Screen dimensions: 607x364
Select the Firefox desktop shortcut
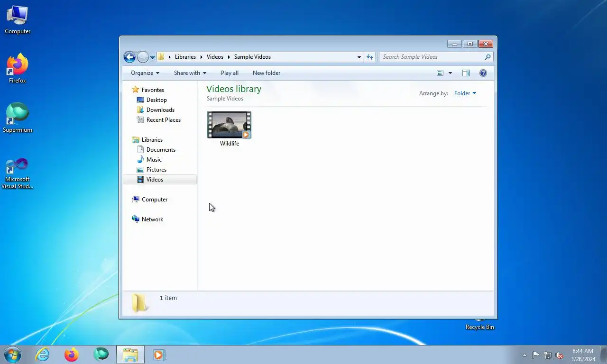(x=18, y=69)
